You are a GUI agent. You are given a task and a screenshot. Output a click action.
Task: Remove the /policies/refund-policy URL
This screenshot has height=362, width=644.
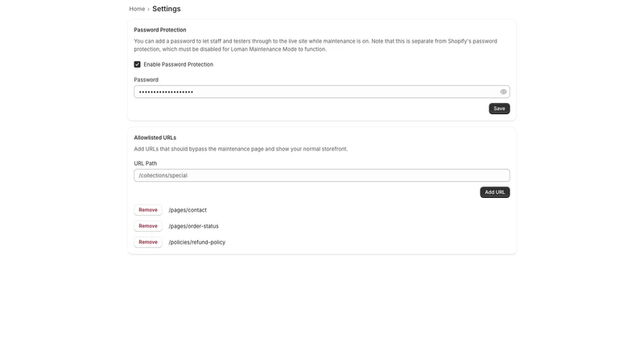click(148, 242)
